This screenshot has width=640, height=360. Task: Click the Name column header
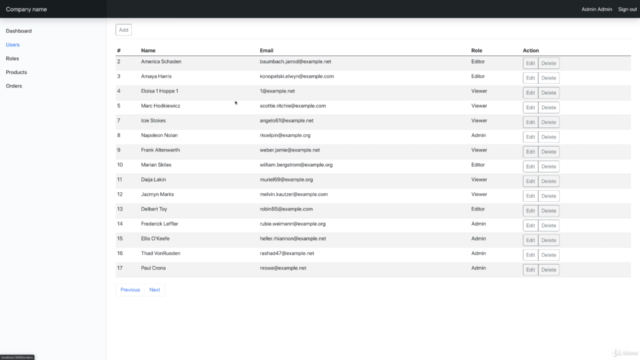pos(148,51)
